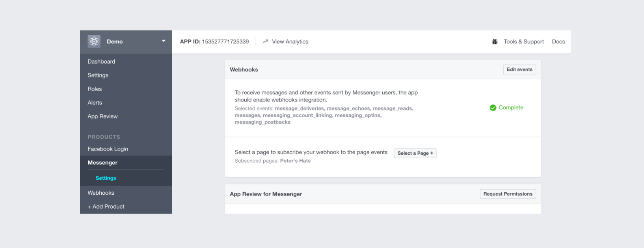Click the App Review for Messenger heading
The height and width of the screenshot is (248, 644).
tap(266, 194)
